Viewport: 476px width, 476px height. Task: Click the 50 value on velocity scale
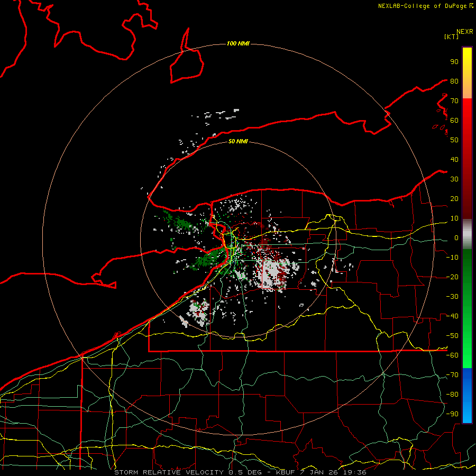coord(454,140)
